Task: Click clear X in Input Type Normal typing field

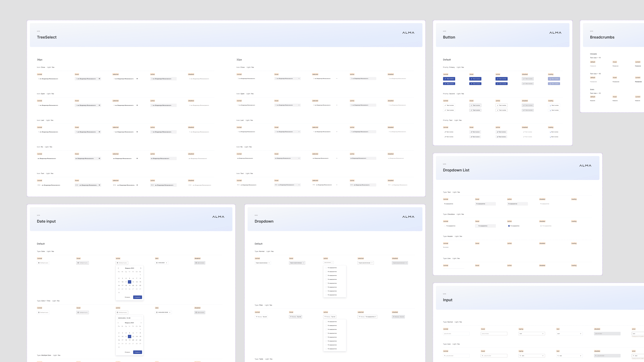Action: (543, 334)
